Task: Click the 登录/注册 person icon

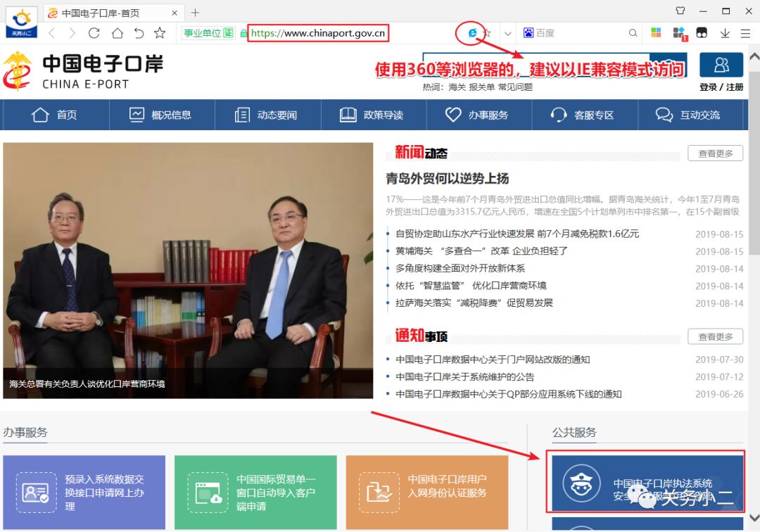Action: [x=721, y=64]
